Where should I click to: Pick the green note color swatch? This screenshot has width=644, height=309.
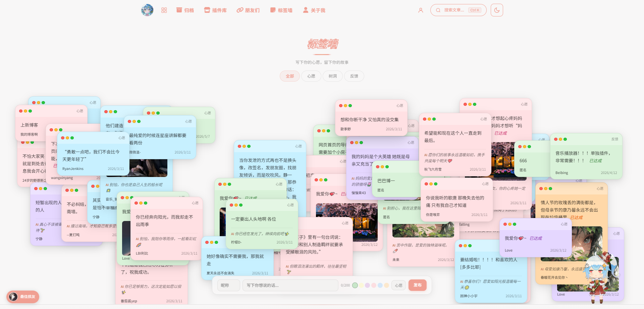tap(355, 285)
